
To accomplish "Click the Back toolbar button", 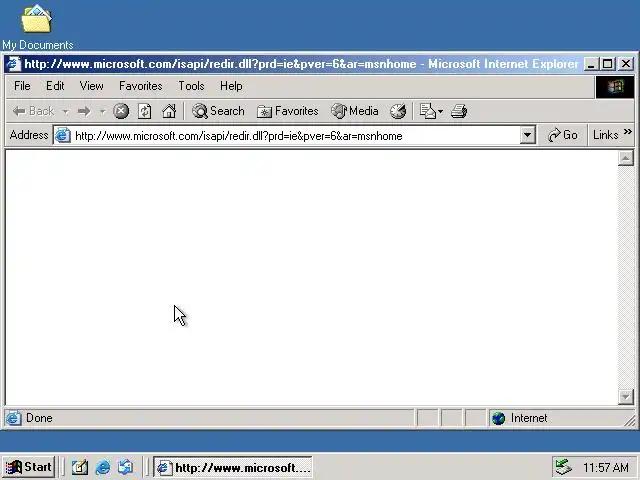I will [33, 111].
